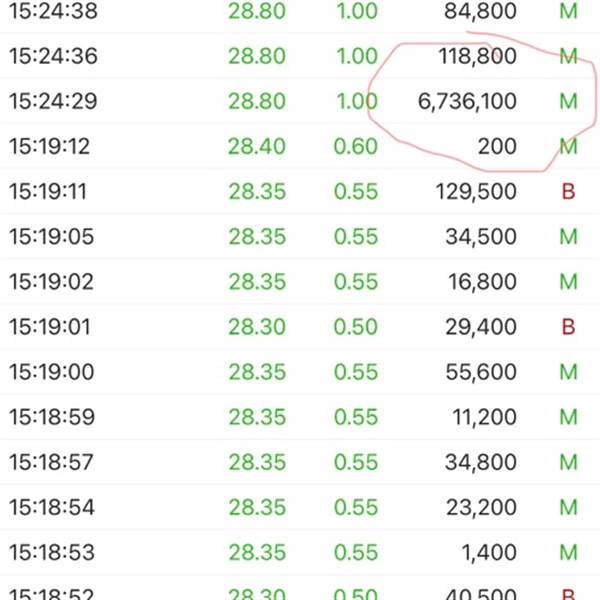Image resolution: width=600 pixels, height=600 pixels.
Task: Click the 84,800 volume at 15:24:38
Action: tap(480, 11)
